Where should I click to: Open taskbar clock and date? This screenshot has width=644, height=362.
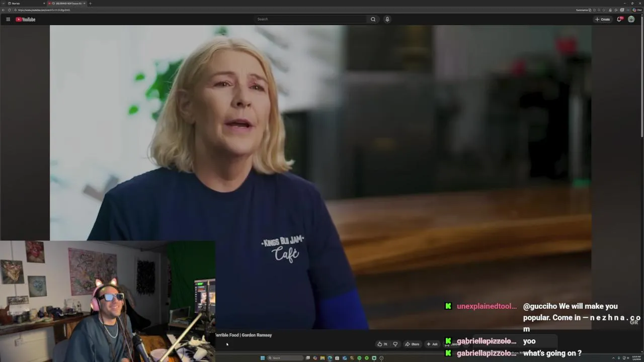tap(636, 358)
